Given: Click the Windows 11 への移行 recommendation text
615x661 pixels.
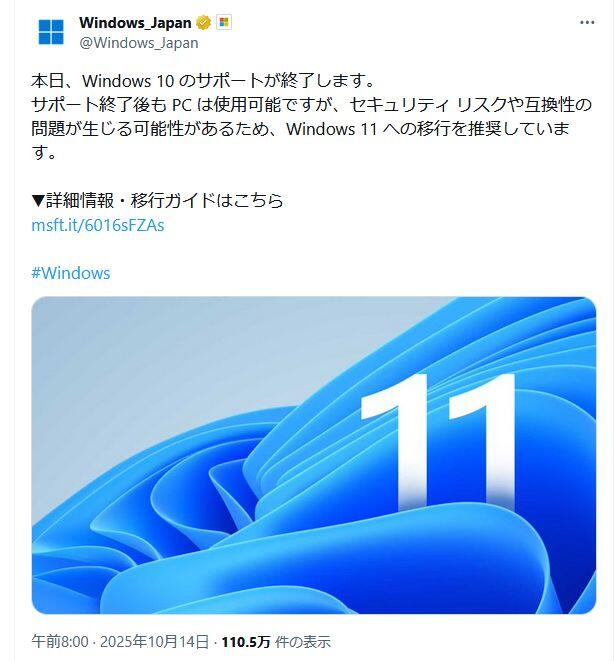Looking at the screenshot, I should [x=428, y=129].
